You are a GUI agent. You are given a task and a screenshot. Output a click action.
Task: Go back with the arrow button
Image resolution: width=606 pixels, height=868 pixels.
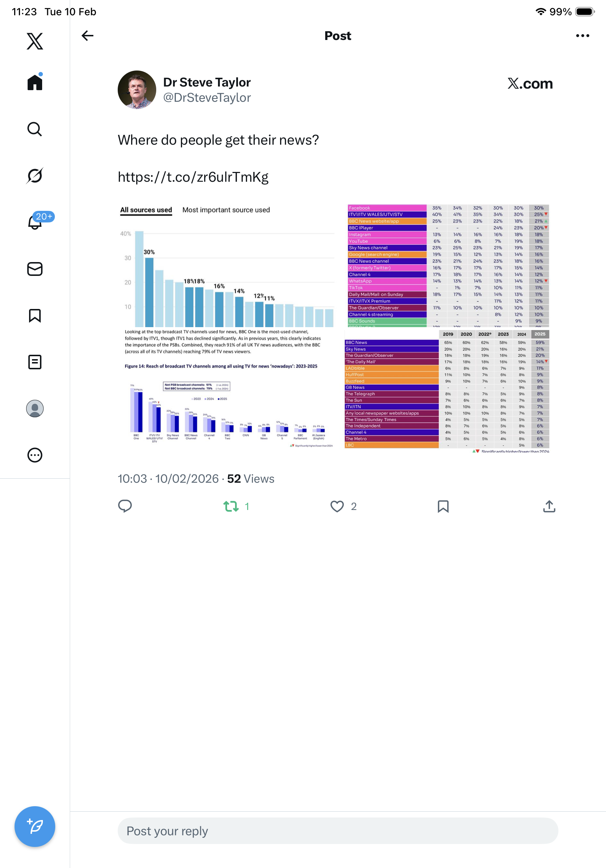pyautogui.click(x=88, y=36)
